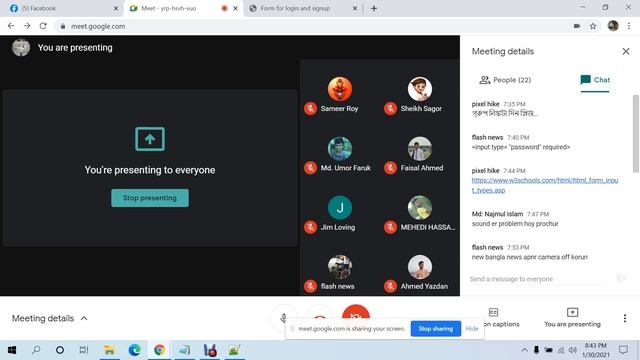Open the notification center icon
The height and width of the screenshot is (360, 640).
(x=623, y=350)
